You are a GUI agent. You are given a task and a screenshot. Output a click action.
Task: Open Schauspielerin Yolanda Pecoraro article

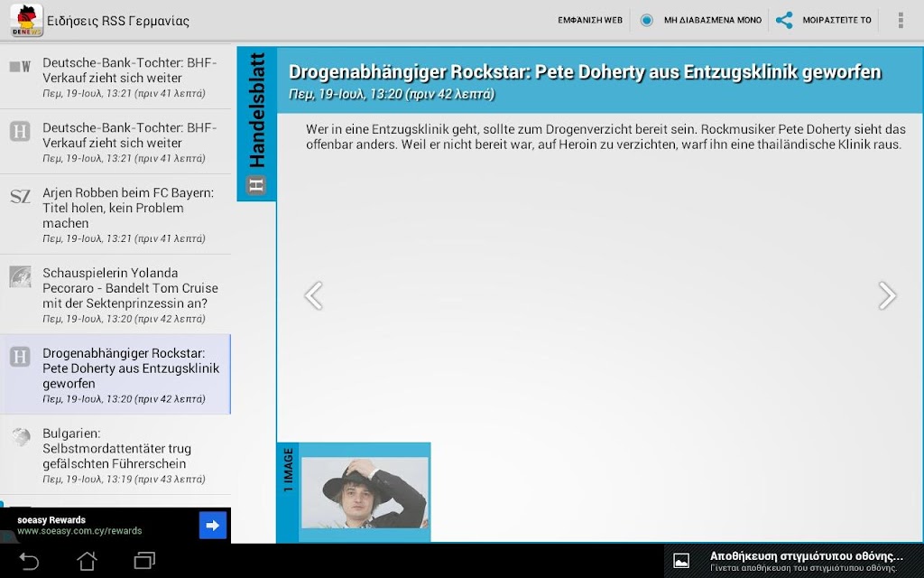click(x=115, y=295)
